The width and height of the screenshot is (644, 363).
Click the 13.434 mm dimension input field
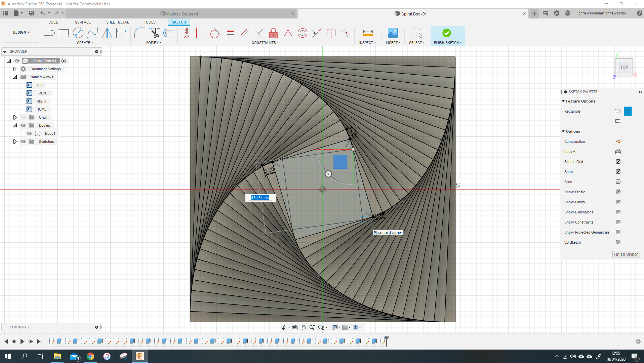point(260,198)
